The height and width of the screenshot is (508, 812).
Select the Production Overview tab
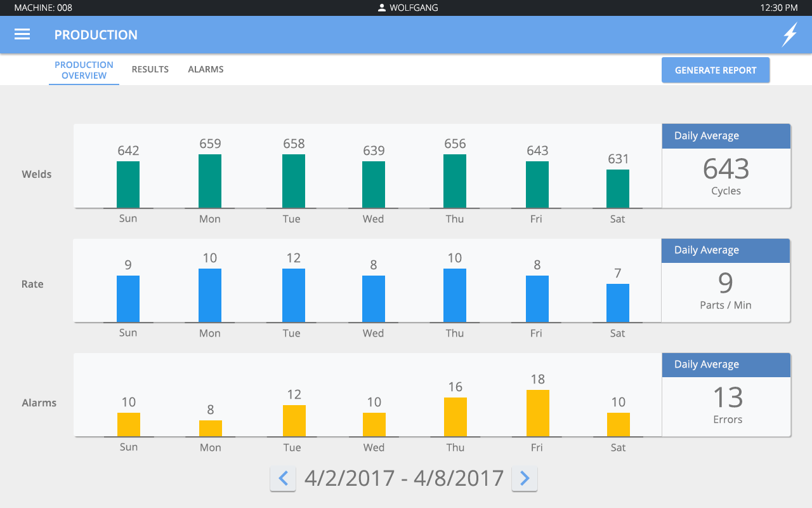click(x=84, y=70)
